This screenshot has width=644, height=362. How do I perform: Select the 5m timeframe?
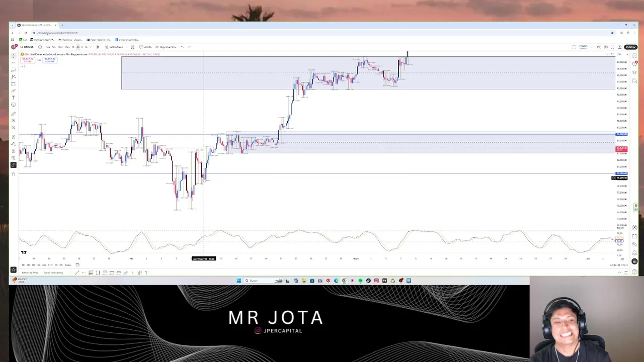(54, 47)
